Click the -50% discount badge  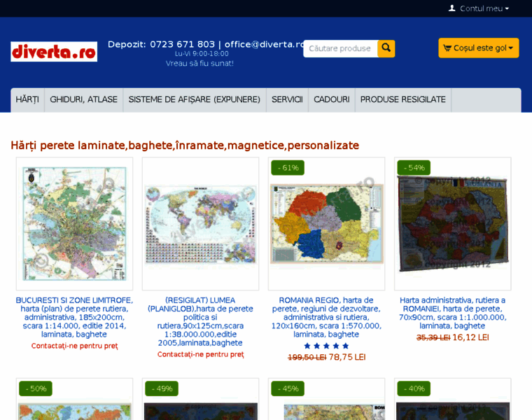tap(36, 388)
